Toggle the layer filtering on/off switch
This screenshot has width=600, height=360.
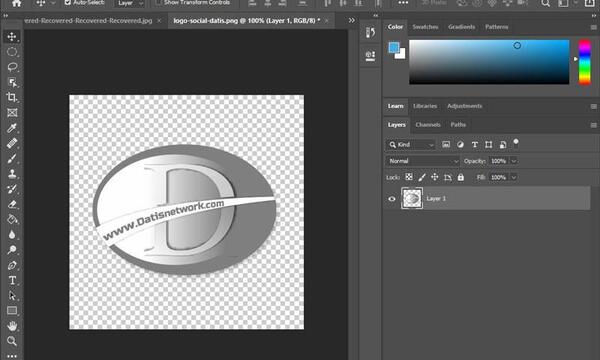(x=516, y=143)
